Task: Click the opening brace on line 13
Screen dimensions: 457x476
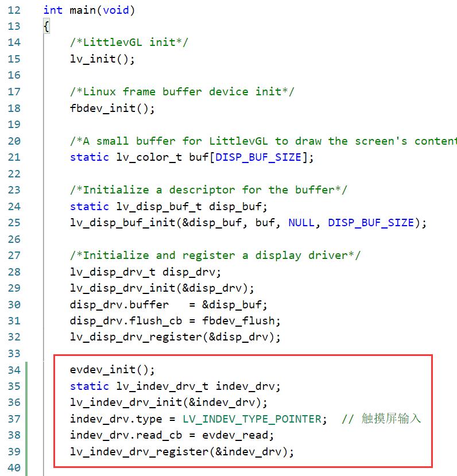Action: 47,26
